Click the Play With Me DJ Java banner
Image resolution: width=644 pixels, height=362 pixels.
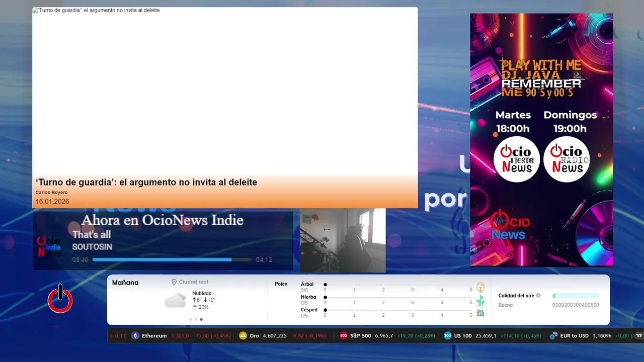(x=541, y=140)
